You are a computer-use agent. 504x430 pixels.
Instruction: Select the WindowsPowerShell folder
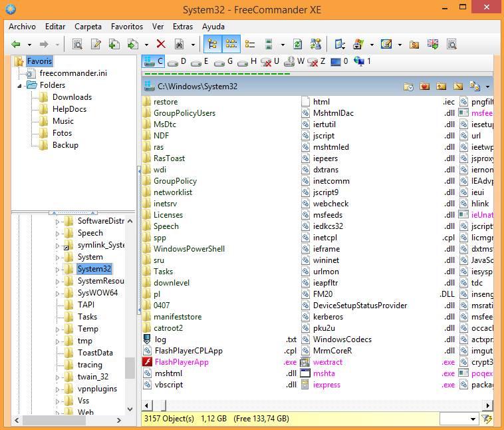(189, 249)
